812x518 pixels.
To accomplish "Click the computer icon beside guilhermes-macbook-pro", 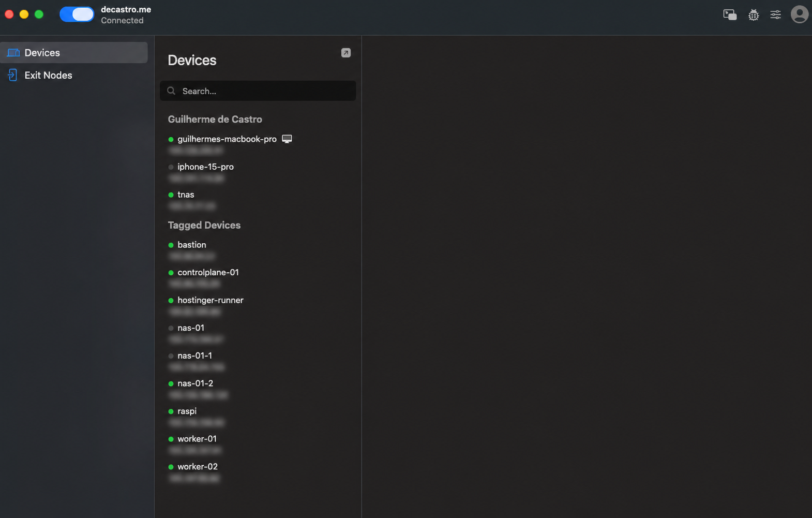I will (287, 139).
